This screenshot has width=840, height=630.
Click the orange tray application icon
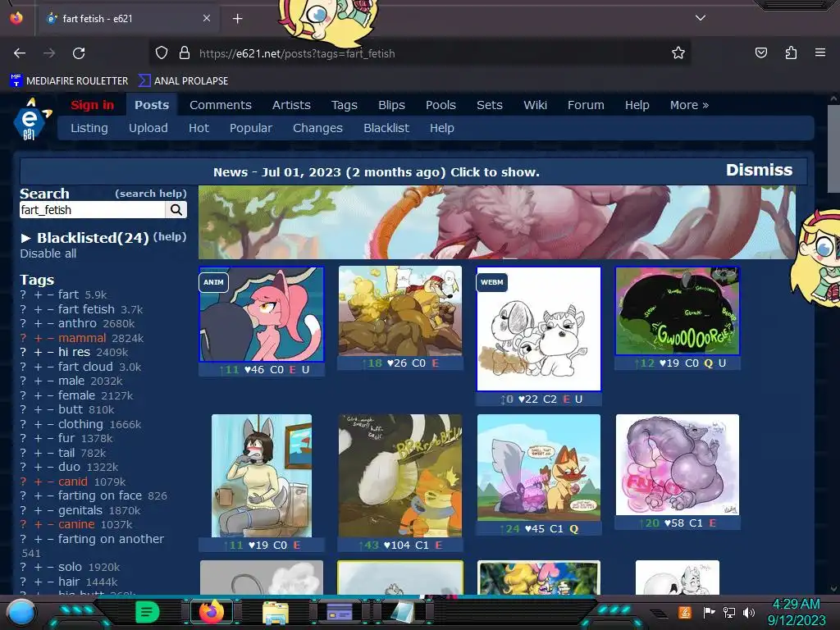pyautogui.click(x=685, y=612)
